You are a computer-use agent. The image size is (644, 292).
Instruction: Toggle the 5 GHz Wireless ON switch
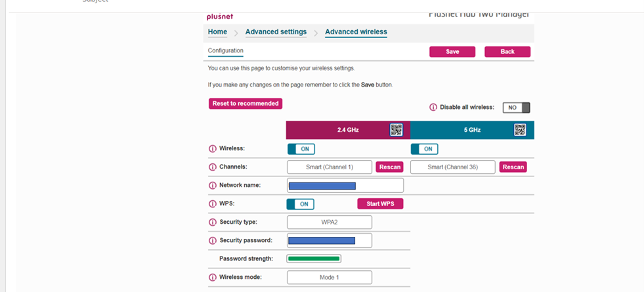click(x=424, y=149)
